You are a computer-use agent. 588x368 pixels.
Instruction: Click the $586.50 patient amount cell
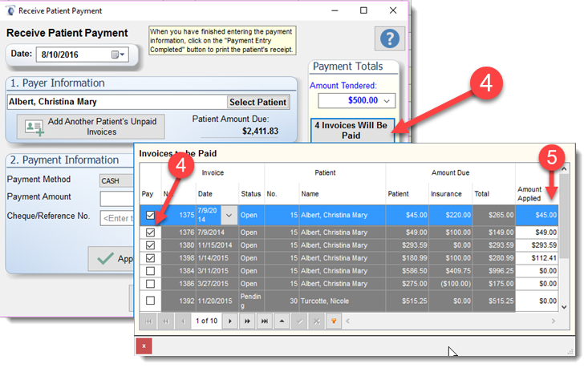click(408, 270)
